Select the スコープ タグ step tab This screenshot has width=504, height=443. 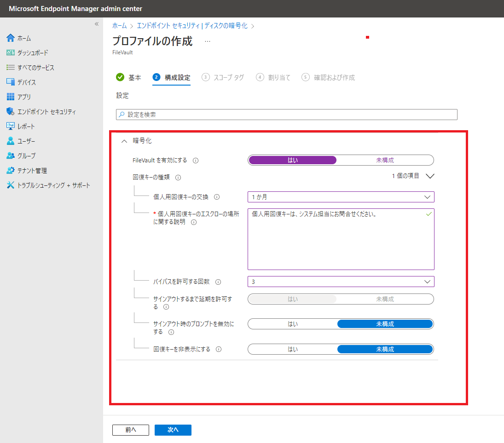pos(223,77)
